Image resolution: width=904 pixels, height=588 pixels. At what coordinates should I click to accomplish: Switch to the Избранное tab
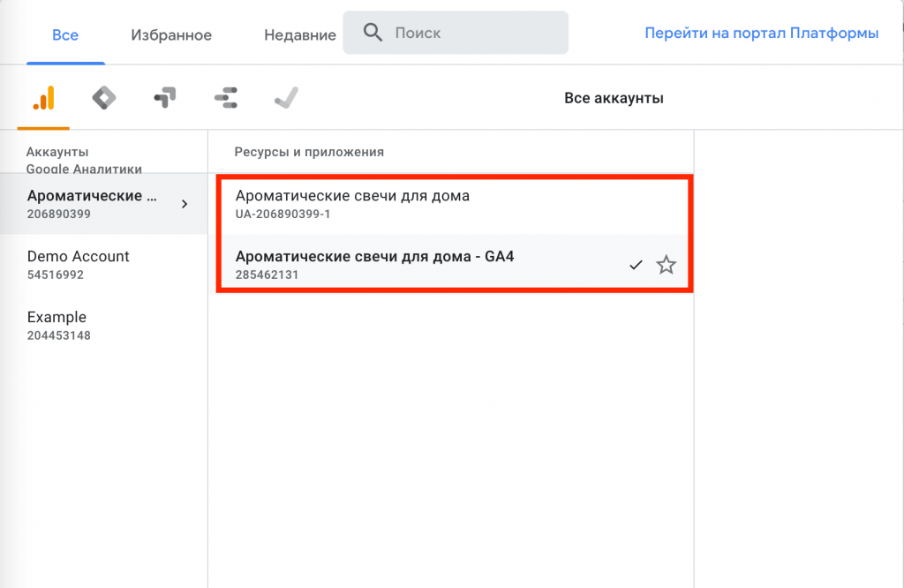click(171, 35)
